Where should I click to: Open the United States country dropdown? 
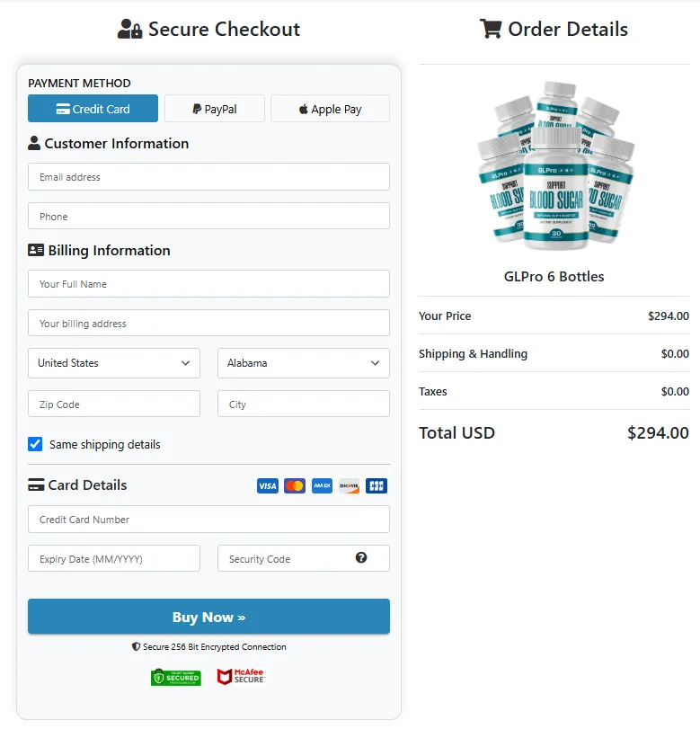tap(113, 363)
